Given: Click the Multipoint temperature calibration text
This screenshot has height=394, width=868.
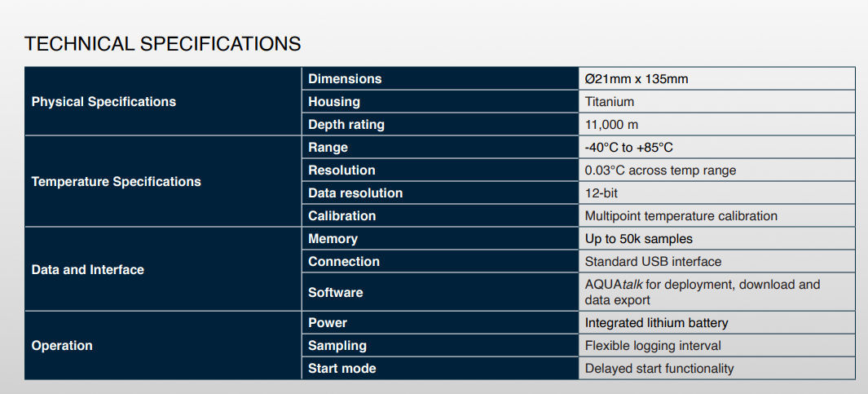Looking at the screenshot, I should [681, 216].
